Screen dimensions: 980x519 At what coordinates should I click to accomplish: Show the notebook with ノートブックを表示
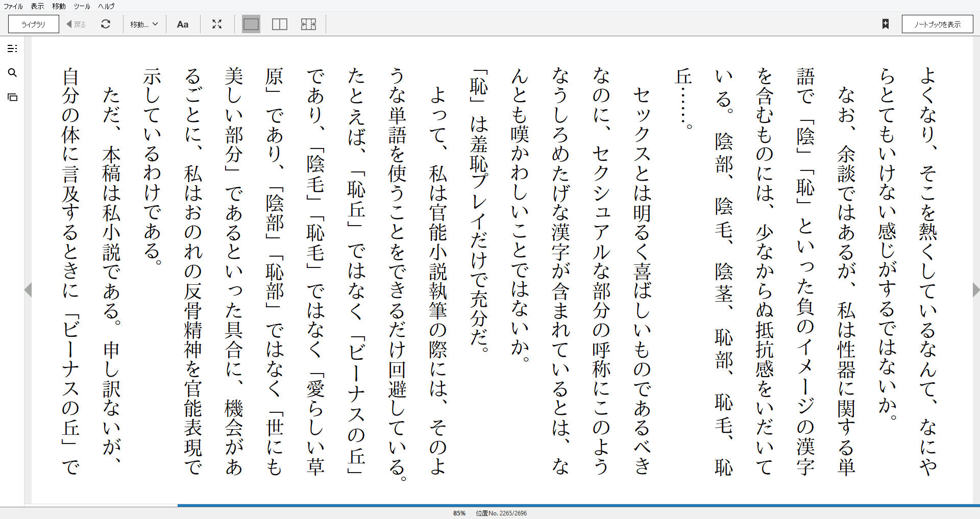(x=937, y=23)
